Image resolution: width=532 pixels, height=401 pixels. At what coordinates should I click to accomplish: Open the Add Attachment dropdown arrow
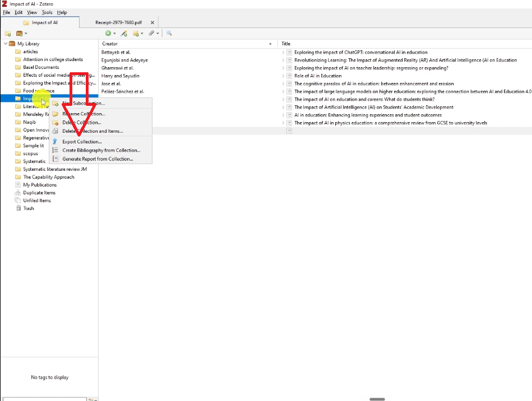point(158,33)
